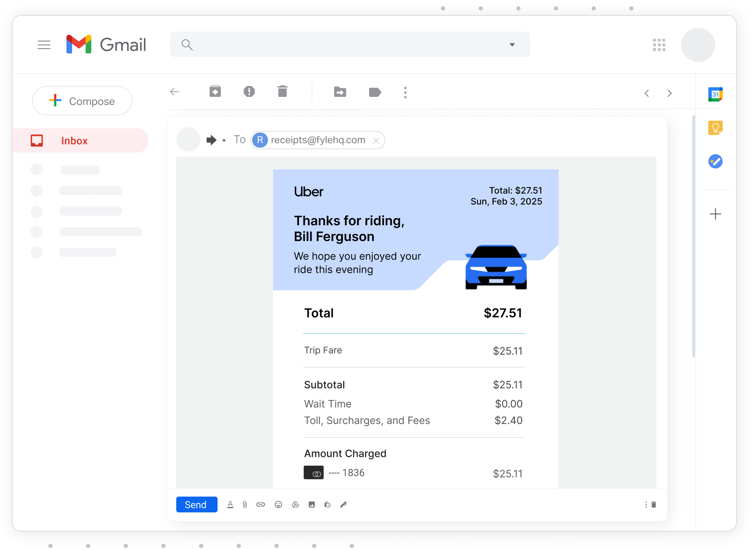Expand the search options dropdown

[x=512, y=45]
